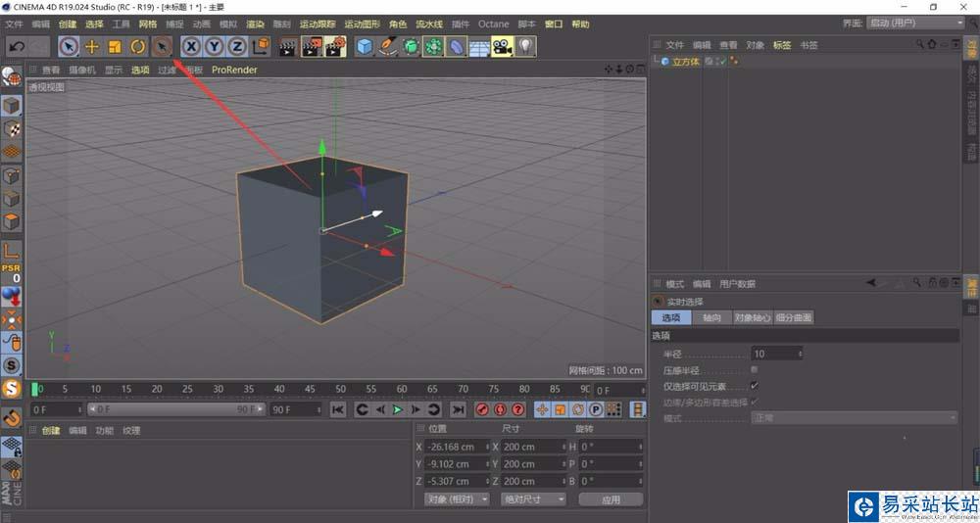Activate the Rotate tool
Viewport: 980px width, 523px height.
click(137, 46)
